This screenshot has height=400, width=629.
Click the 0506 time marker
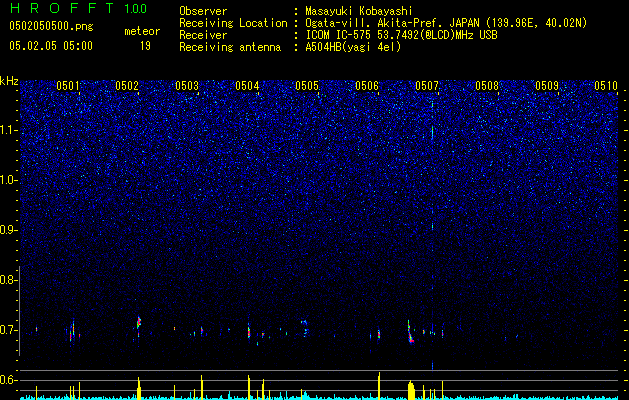(x=367, y=86)
